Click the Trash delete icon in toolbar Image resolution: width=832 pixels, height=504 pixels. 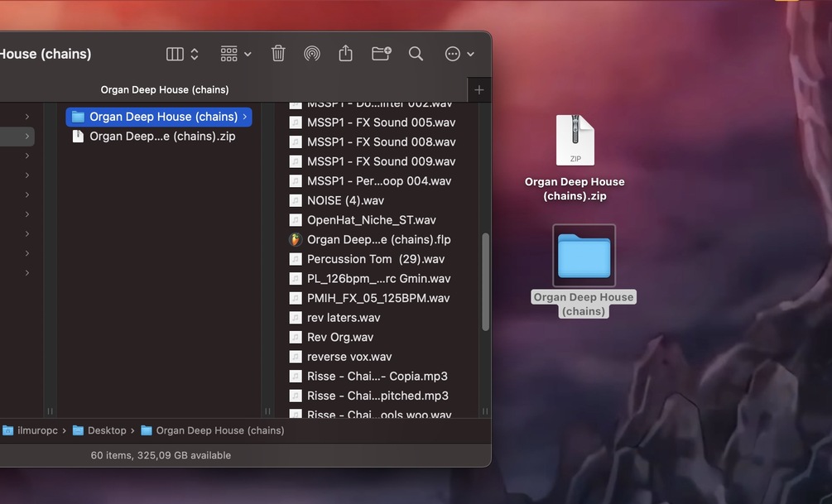[x=278, y=54]
